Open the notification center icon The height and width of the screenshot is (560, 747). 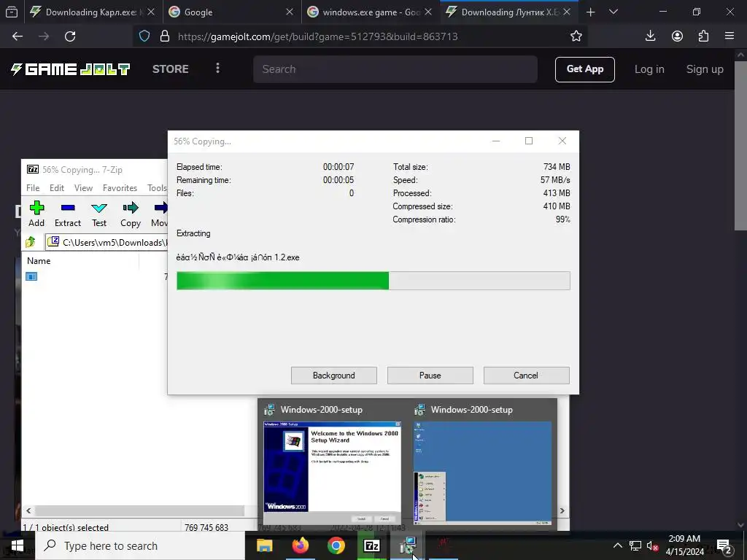(x=724, y=546)
